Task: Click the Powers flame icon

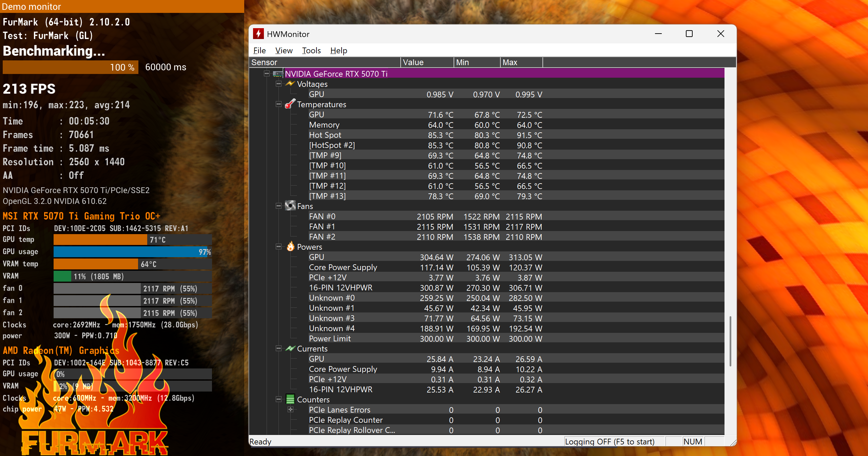Action: [290, 246]
